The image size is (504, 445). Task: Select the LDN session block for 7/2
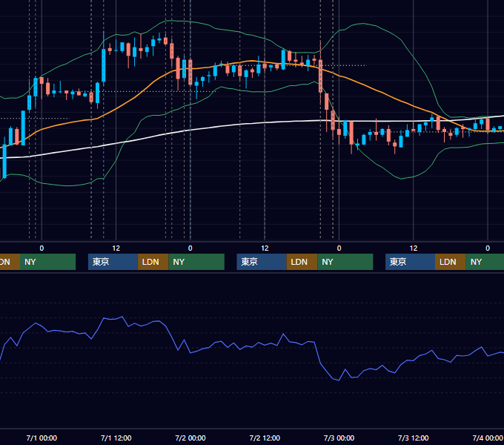302,262
